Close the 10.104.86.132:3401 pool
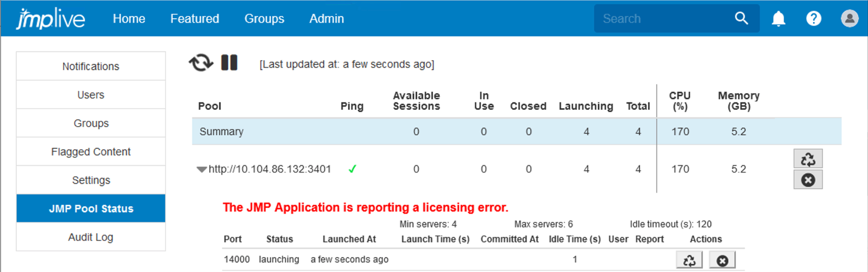Screen dimensions: 868x272 click(x=808, y=180)
